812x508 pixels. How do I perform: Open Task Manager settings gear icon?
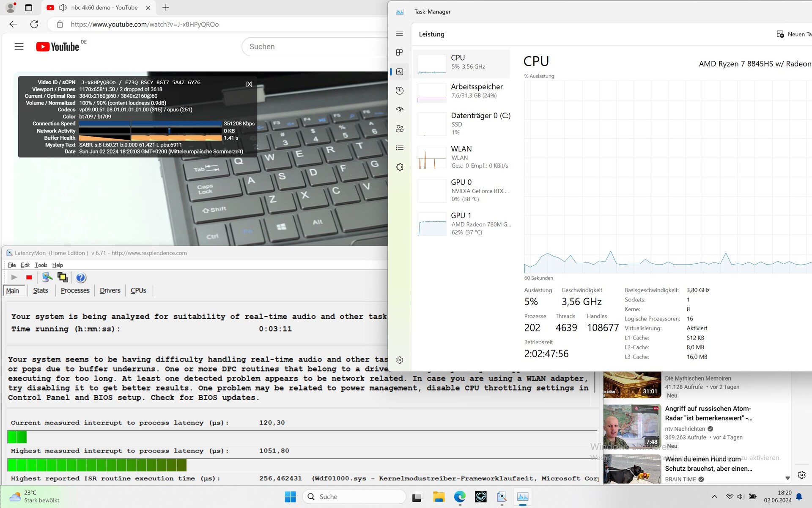tap(399, 360)
